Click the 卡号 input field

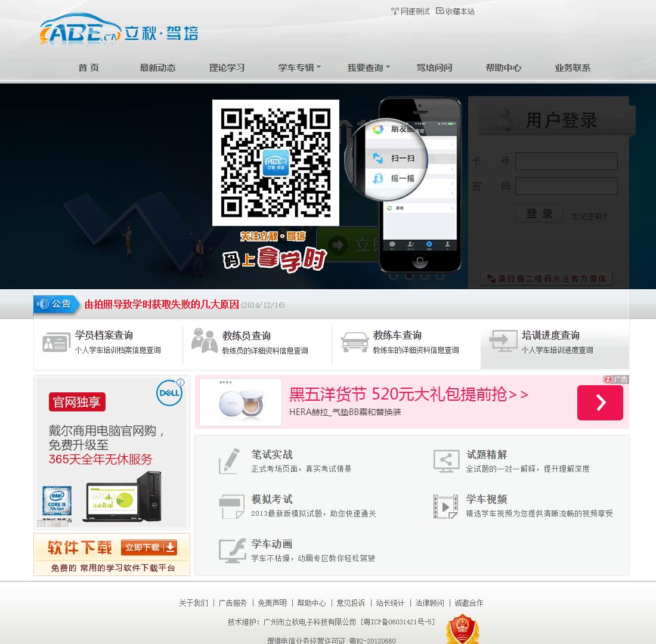point(567,161)
